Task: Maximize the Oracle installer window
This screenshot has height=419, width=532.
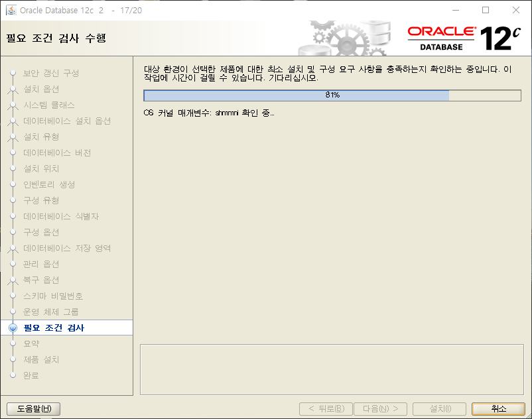Action: pos(486,10)
